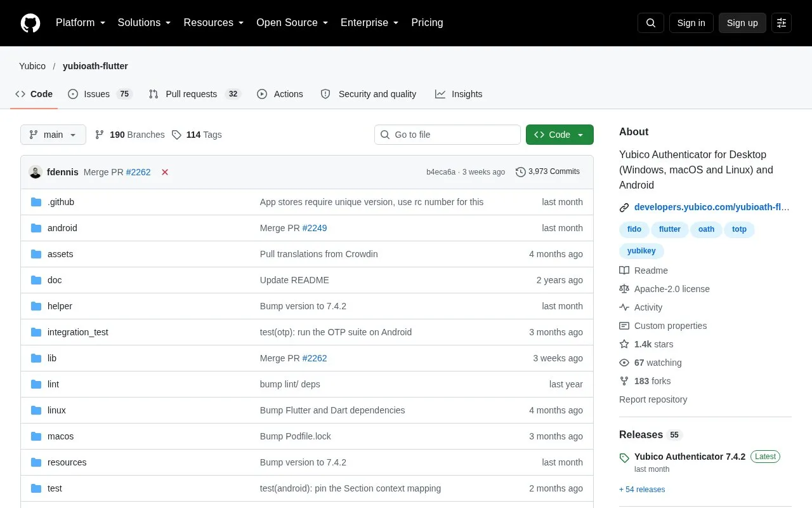The height and width of the screenshot is (508, 812).
Task: Expand the Platform menu
Action: (x=81, y=23)
